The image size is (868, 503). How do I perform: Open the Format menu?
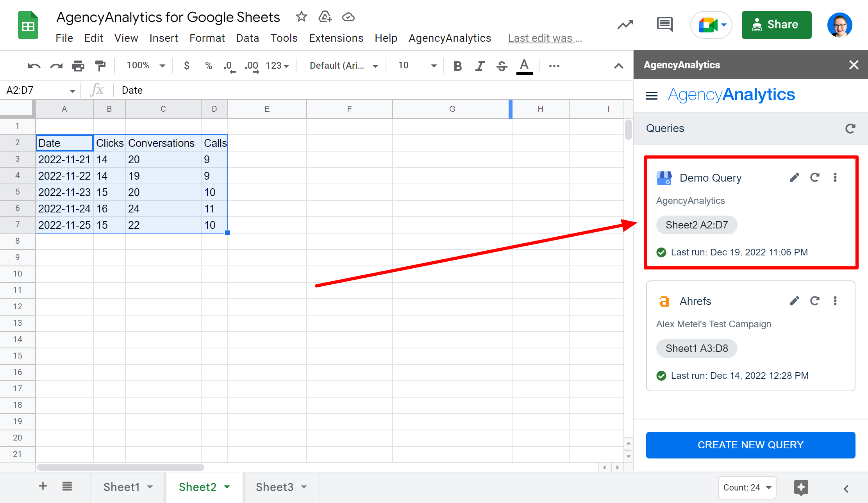click(207, 38)
